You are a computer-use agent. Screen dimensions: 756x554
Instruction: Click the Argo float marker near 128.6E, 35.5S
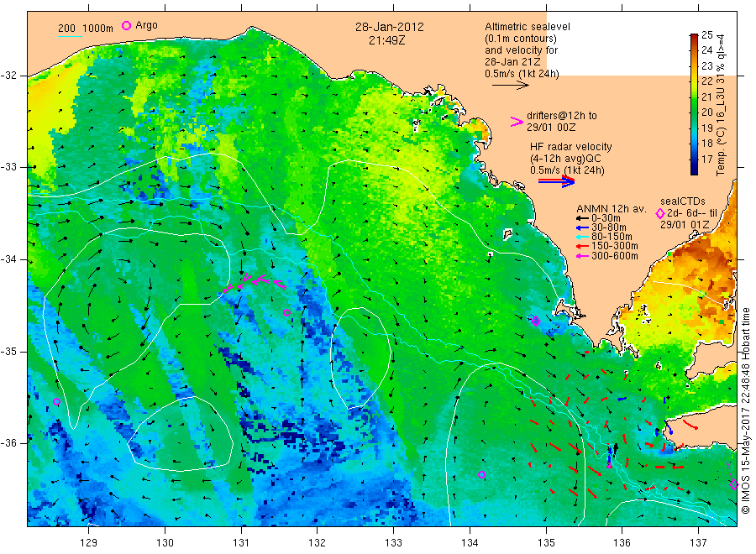(56, 402)
